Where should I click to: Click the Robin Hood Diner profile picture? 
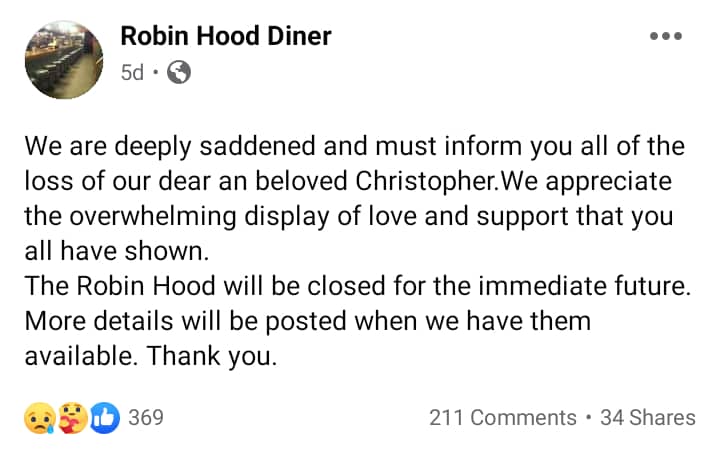64,60
